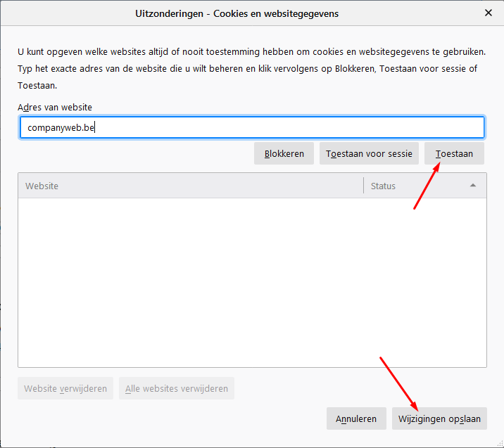The width and height of the screenshot is (504, 448).
Task: Click the red arrow pointing at Toestaan
Action: [427, 186]
